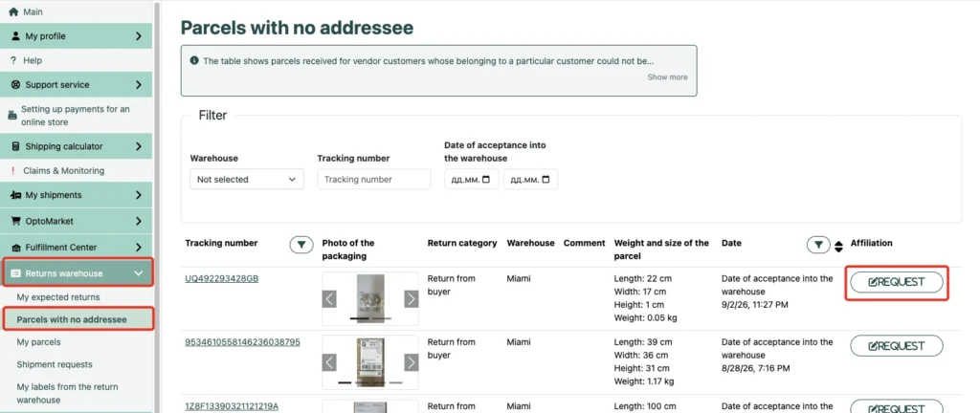Screen dimensions: 980x413
Task: Click REQUEST for parcel 9534610558146236038795
Action: pos(896,346)
